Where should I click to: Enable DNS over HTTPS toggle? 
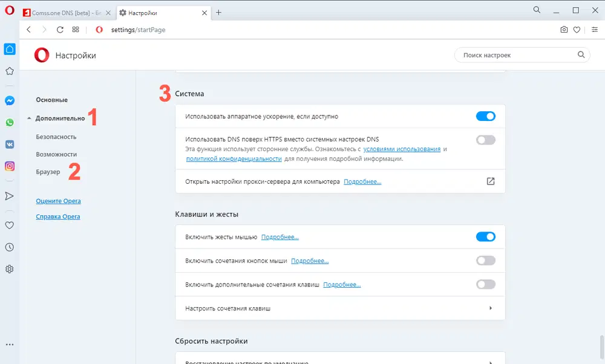(486, 139)
